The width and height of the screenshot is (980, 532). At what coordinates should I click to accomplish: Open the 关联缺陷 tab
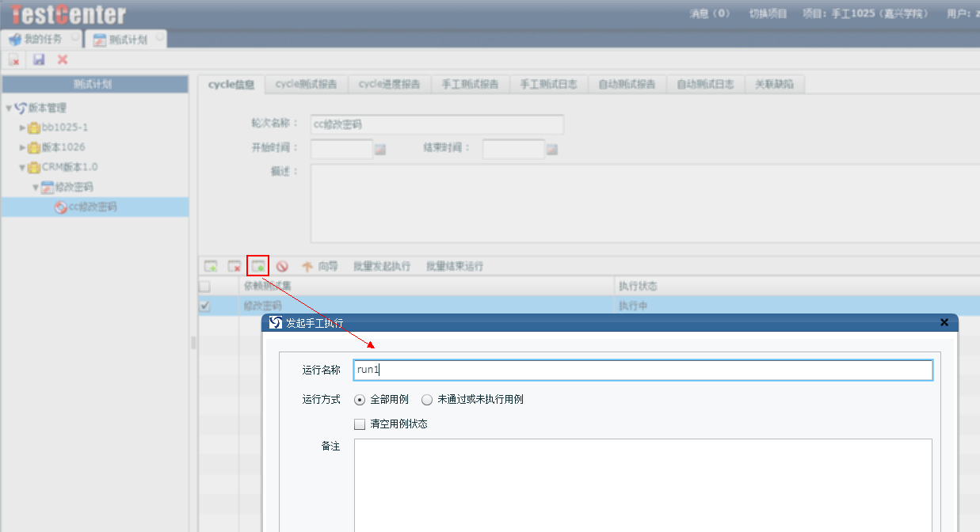774,85
